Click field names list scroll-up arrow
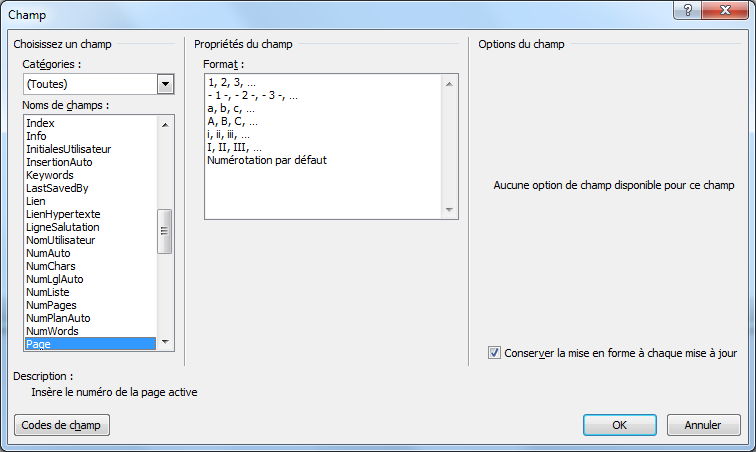This screenshot has height=452, width=756. coord(165,125)
